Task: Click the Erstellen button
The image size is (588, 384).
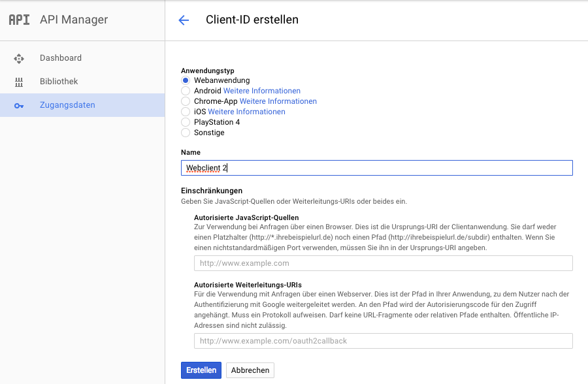Action: (201, 370)
